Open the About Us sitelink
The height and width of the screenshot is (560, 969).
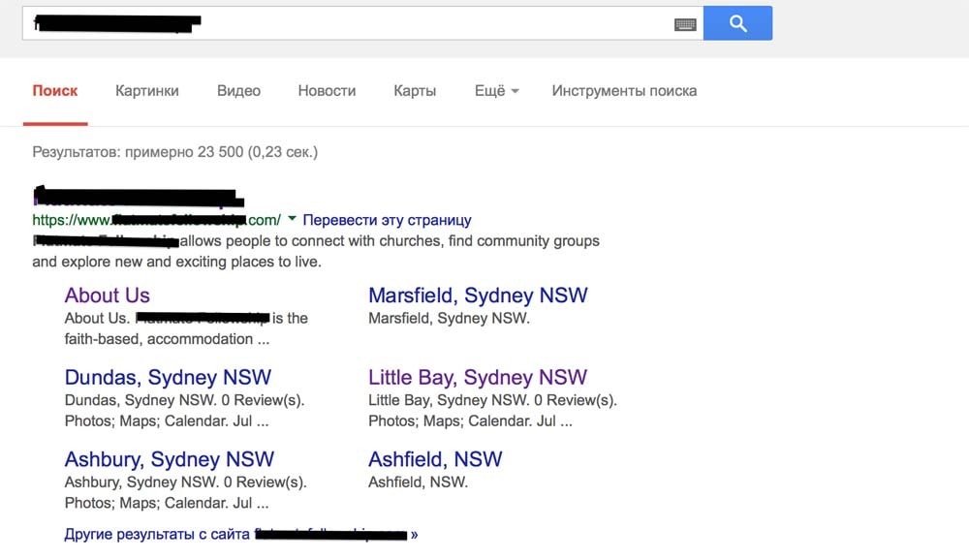point(108,296)
